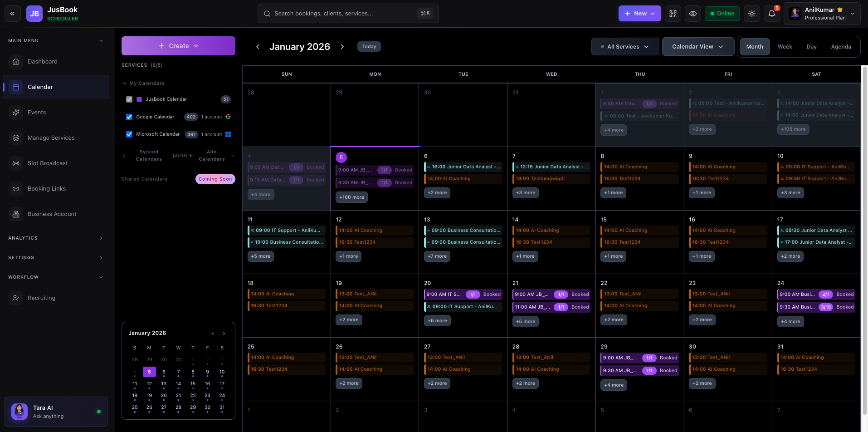Click the Business Account sidebar icon
Viewport: 868px width, 432px height.
pyautogui.click(x=16, y=214)
